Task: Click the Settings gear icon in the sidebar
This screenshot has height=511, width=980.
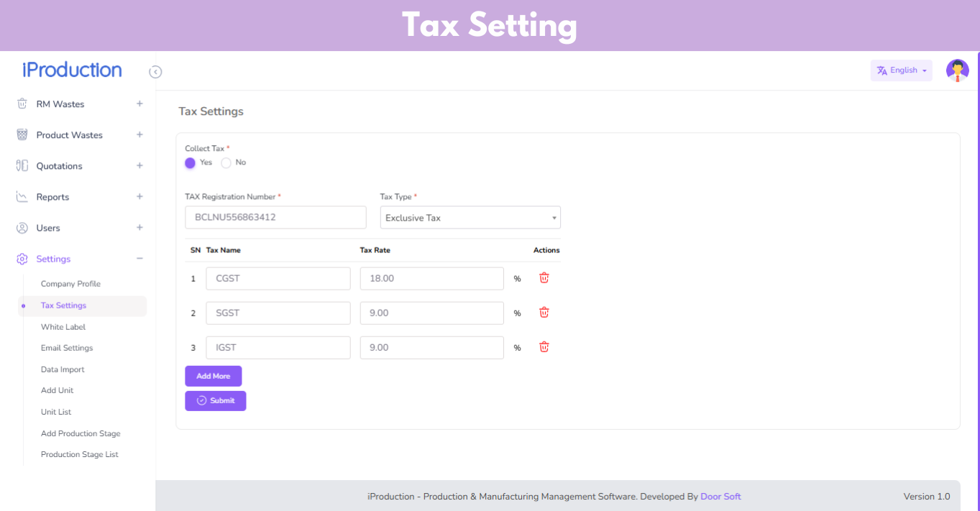Action: tap(22, 259)
